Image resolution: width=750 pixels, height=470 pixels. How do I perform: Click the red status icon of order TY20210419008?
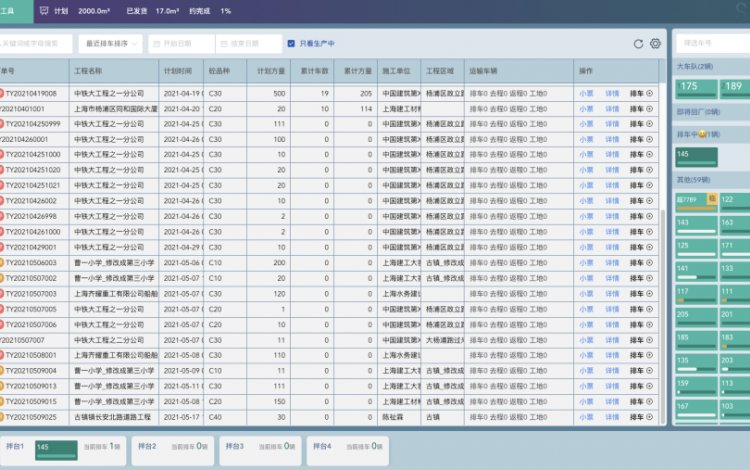pos(1,93)
